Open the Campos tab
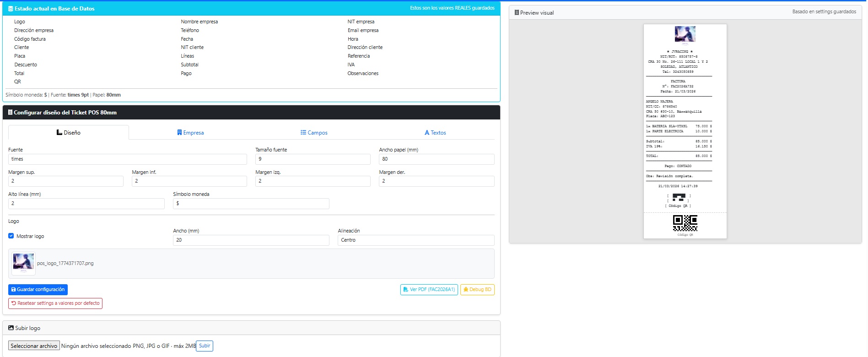 click(314, 133)
